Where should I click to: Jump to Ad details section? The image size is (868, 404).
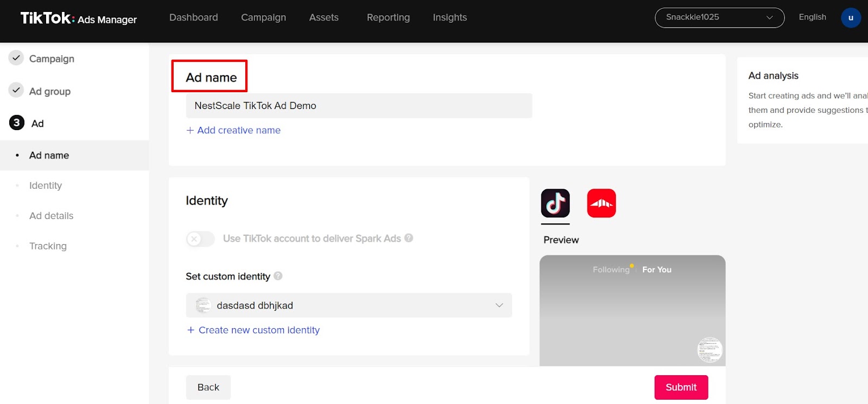tap(51, 216)
